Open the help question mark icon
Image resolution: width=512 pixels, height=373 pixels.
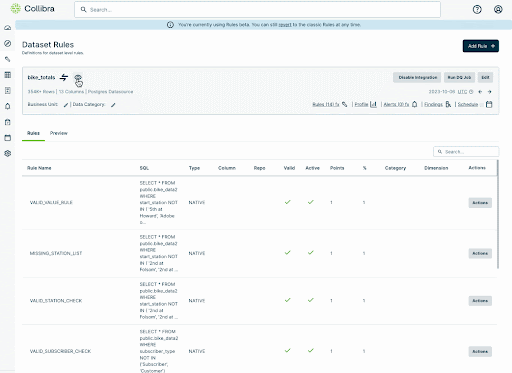(477, 9)
